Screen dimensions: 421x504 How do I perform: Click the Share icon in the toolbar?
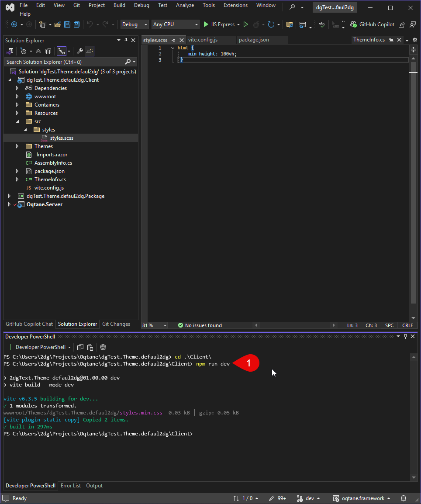[x=402, y=24]
